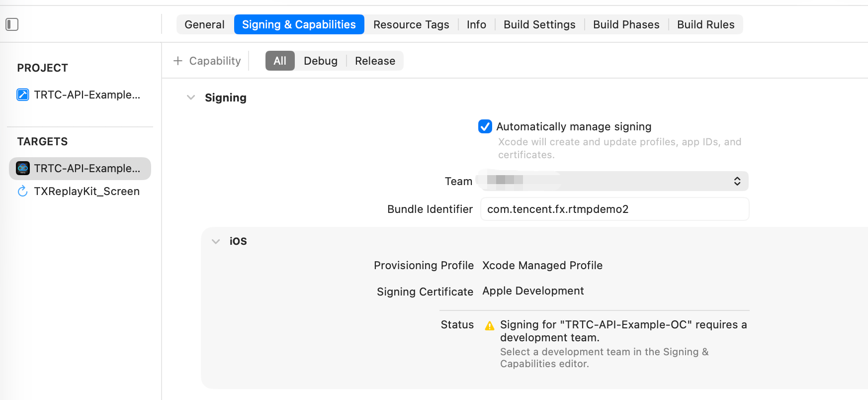Open the Info tab
The image size is (868, 400).
(x=476, y=24)
